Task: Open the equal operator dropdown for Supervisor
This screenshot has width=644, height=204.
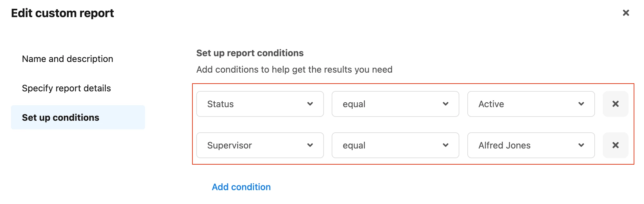Action: pos(395,145)
